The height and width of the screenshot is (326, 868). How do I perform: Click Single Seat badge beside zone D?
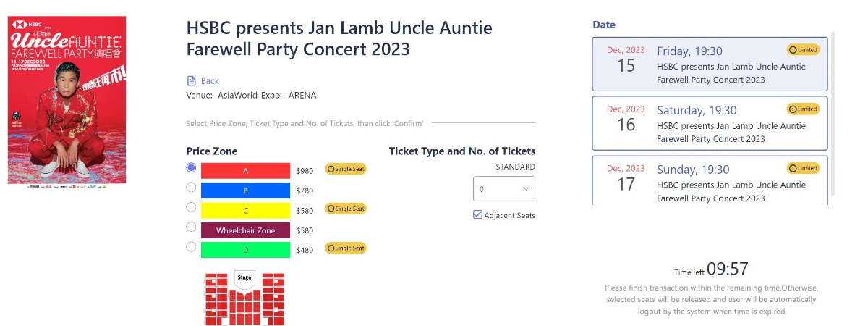click(x=346, y=248)
